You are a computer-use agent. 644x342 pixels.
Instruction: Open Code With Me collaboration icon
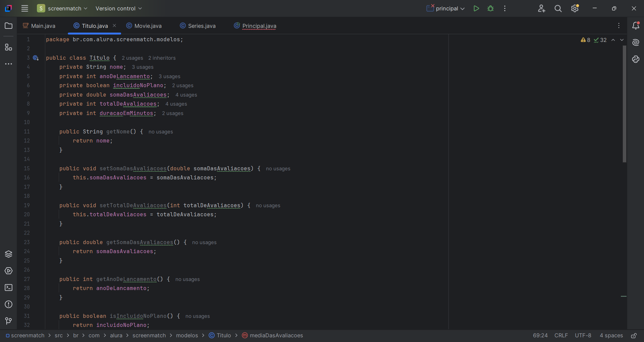(541, 8)
